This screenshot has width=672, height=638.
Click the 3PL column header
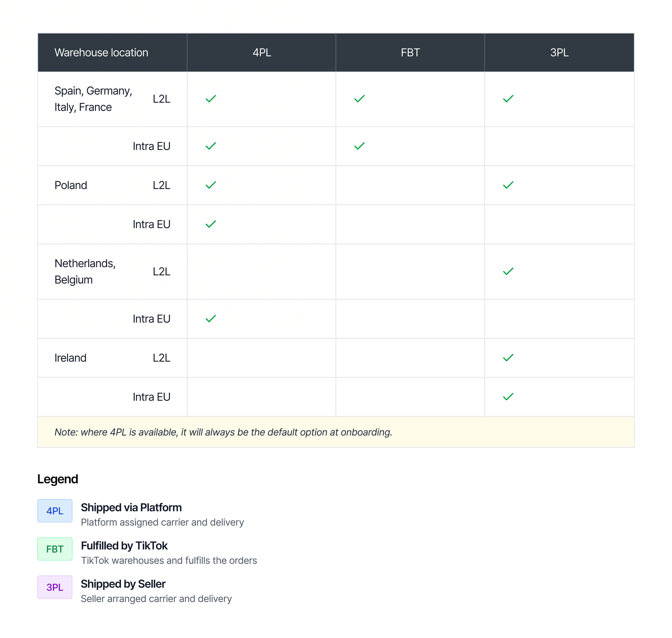click(x=559, y=52)
